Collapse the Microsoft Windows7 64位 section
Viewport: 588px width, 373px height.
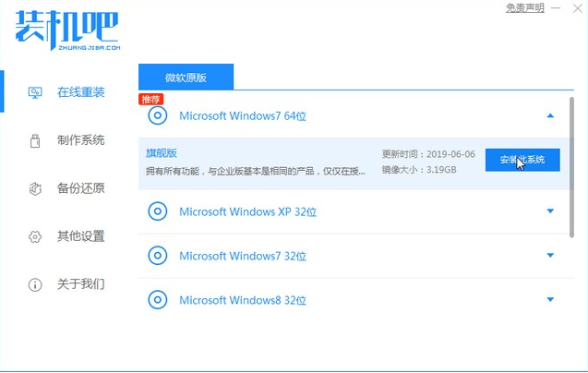coord(550,115)
